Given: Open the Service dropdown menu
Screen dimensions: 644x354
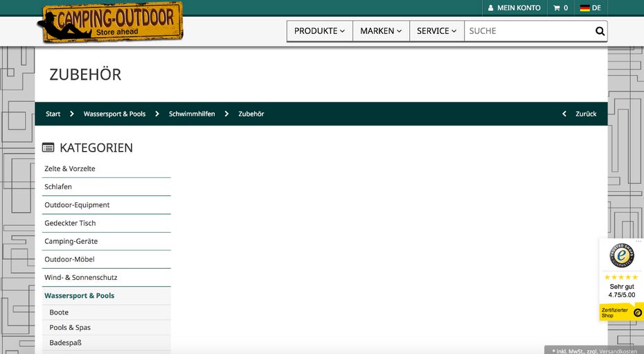Looking at the screenshot, I should pos(436,31).
